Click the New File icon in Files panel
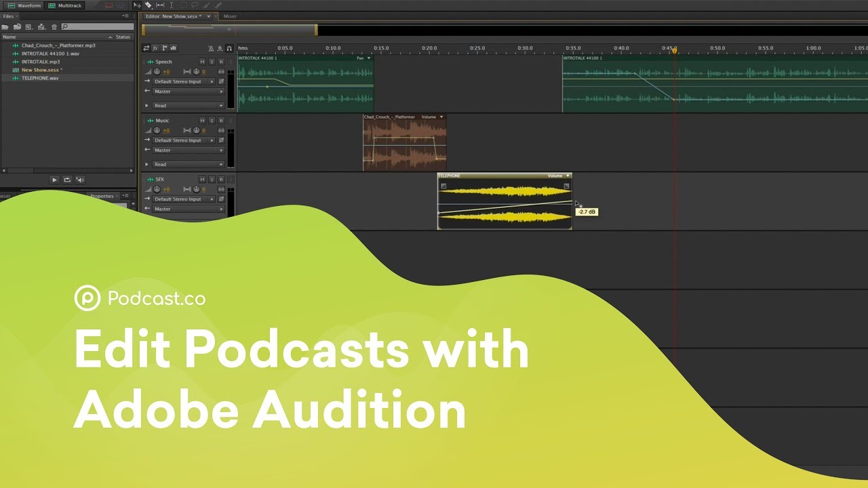 coord(29,26)
